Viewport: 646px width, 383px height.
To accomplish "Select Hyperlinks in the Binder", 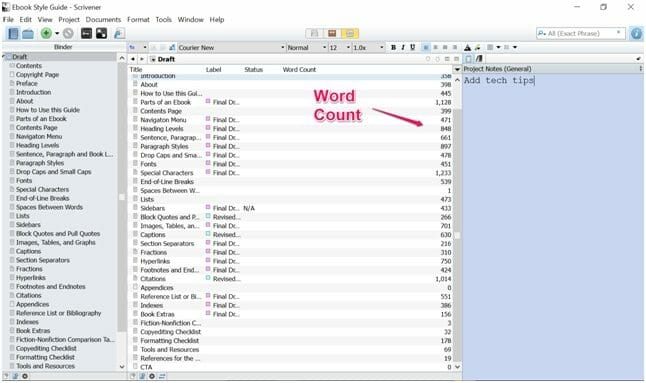I will [x=31, y=278].
